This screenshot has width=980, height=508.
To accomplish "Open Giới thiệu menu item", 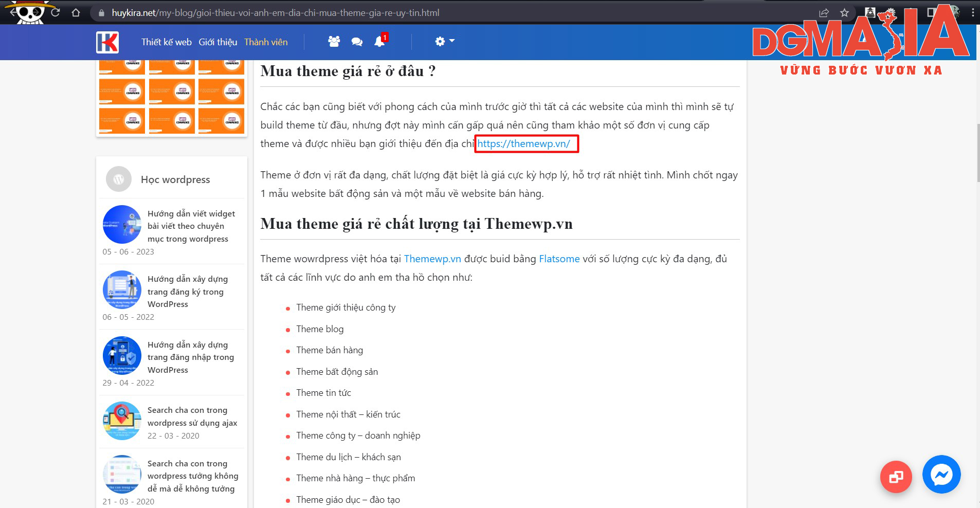I will pos(218,42).
